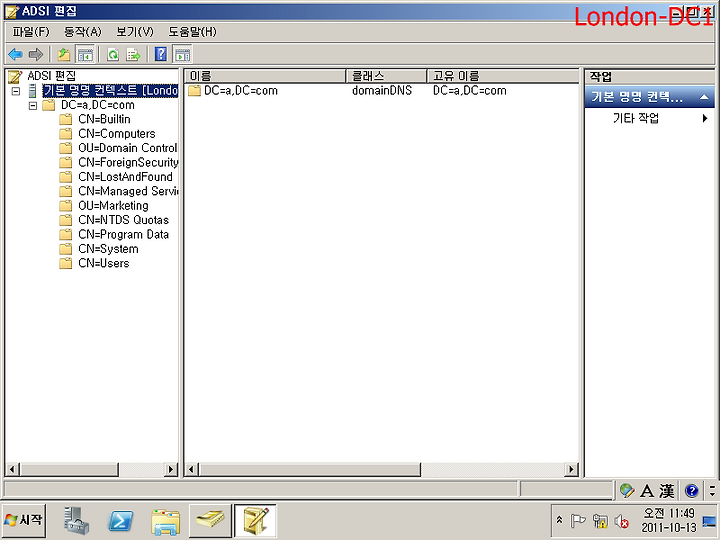720x540 pixels.
Task: Collapse the 기본 명명 컨텍스트 action section
Action: click(x=704, y=97)
